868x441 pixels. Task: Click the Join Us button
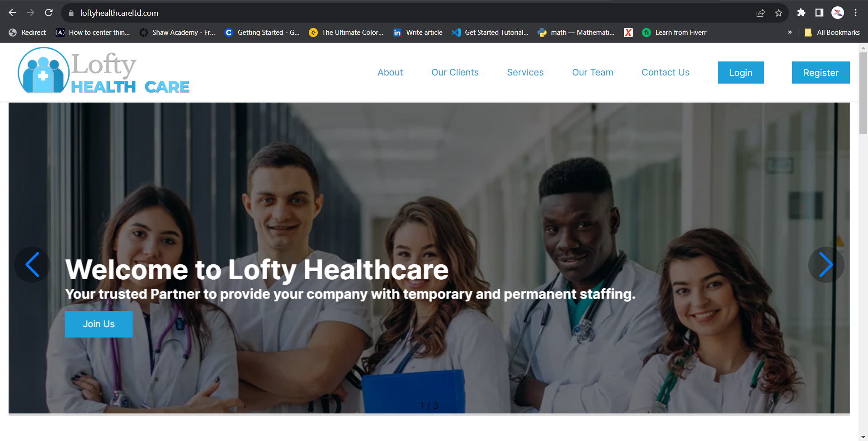99,324
